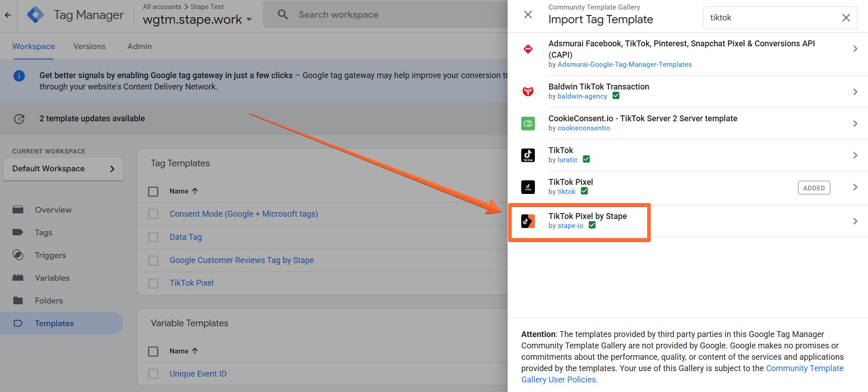Open Variables in the sidebar

52,278
